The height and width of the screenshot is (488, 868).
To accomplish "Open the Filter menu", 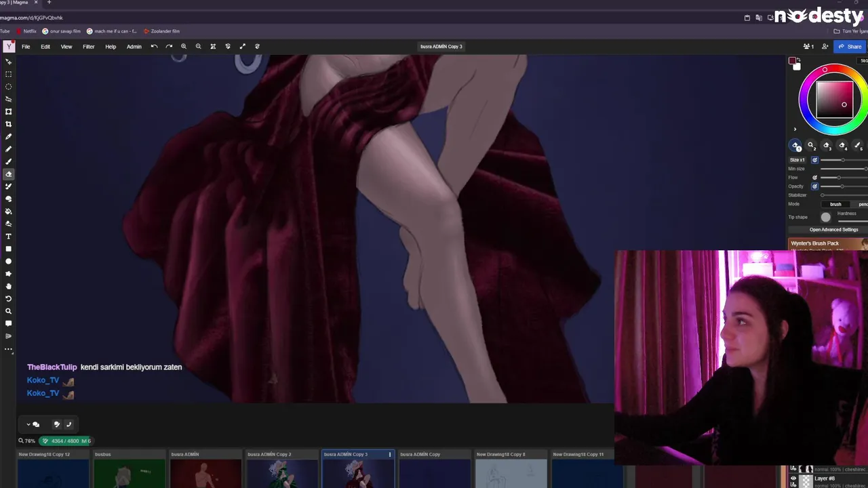I will [89, 47].
